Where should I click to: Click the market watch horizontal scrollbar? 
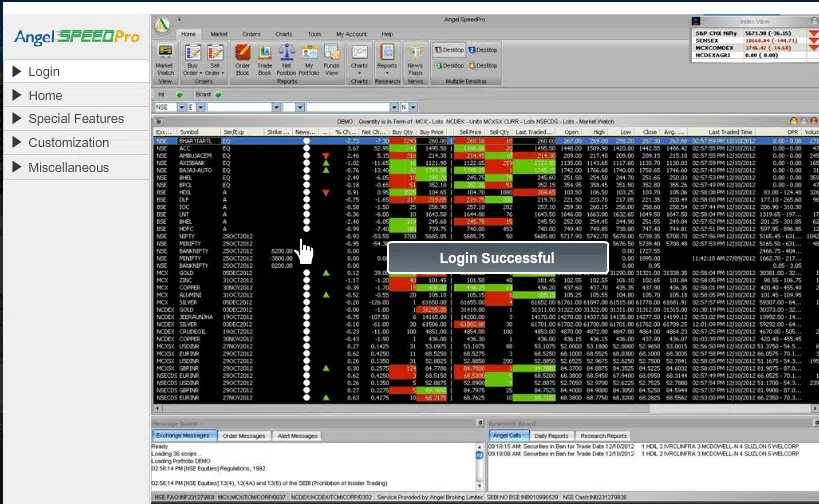pyautogui.click(x=485, y=408)
